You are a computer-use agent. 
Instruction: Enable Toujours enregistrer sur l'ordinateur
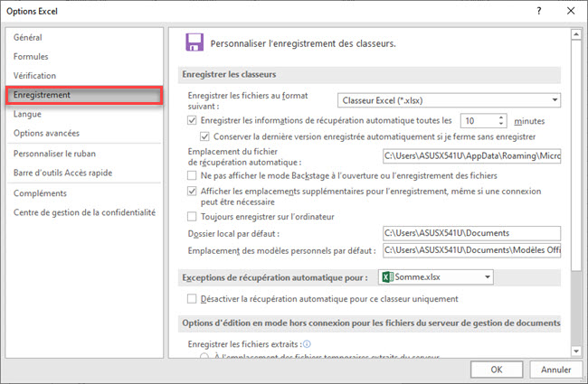[192, 217]
